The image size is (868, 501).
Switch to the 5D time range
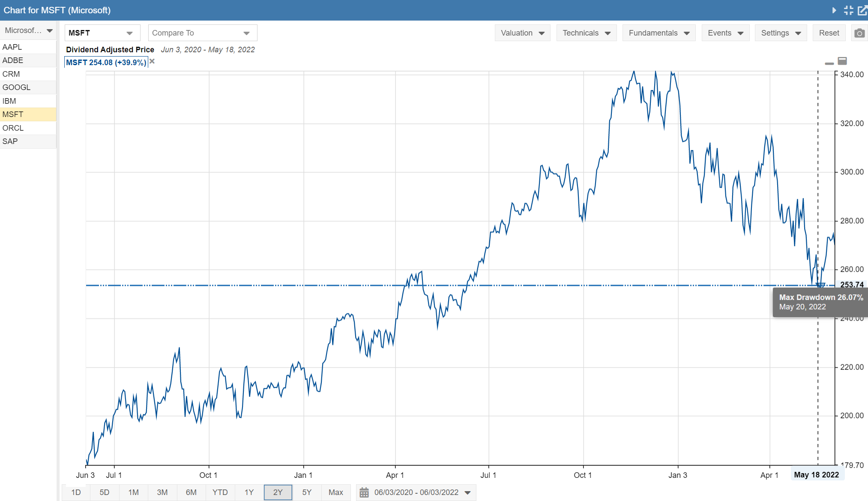pyautogui.click(x=105, y=492)
